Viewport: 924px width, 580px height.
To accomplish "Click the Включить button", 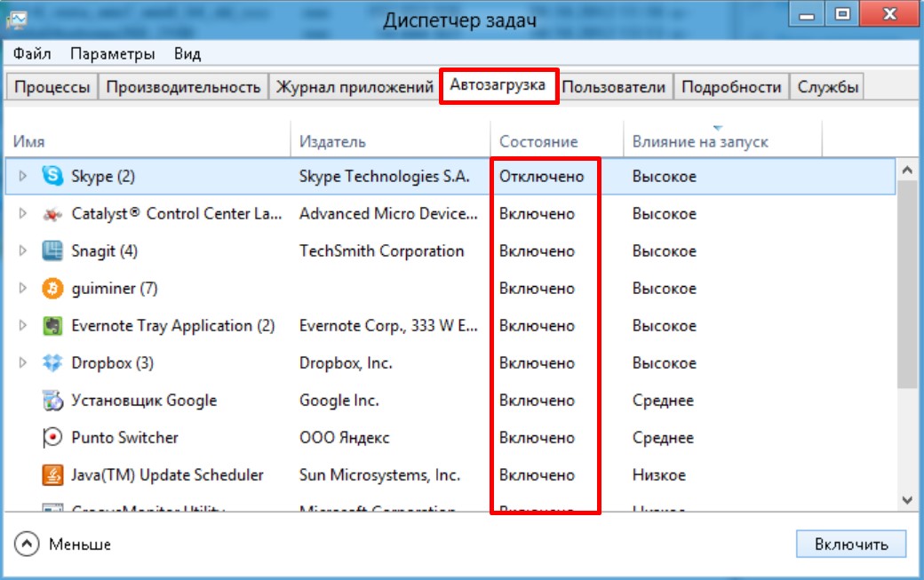I will click(851, 544).
